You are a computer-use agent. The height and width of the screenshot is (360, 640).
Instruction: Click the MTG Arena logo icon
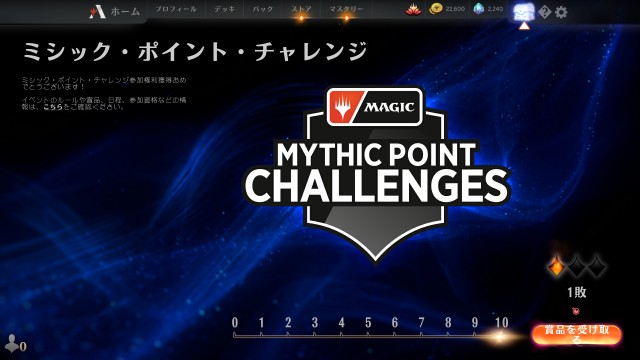point(97,12)
